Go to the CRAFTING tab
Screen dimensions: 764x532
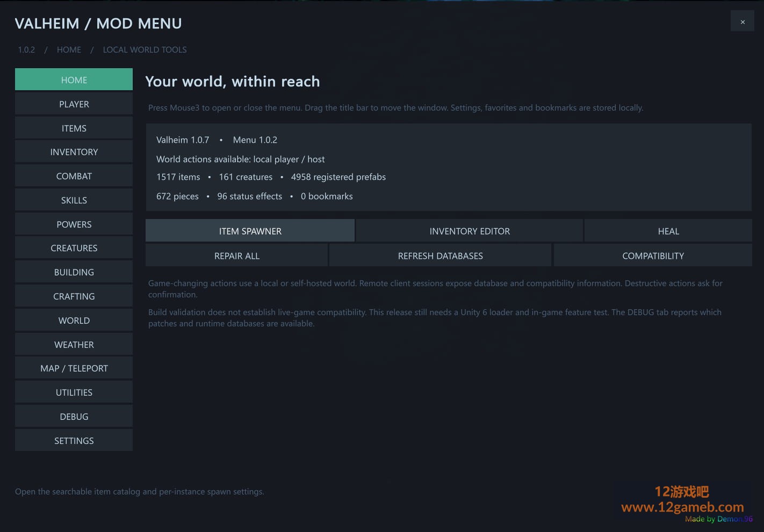[x=74, y=296]
